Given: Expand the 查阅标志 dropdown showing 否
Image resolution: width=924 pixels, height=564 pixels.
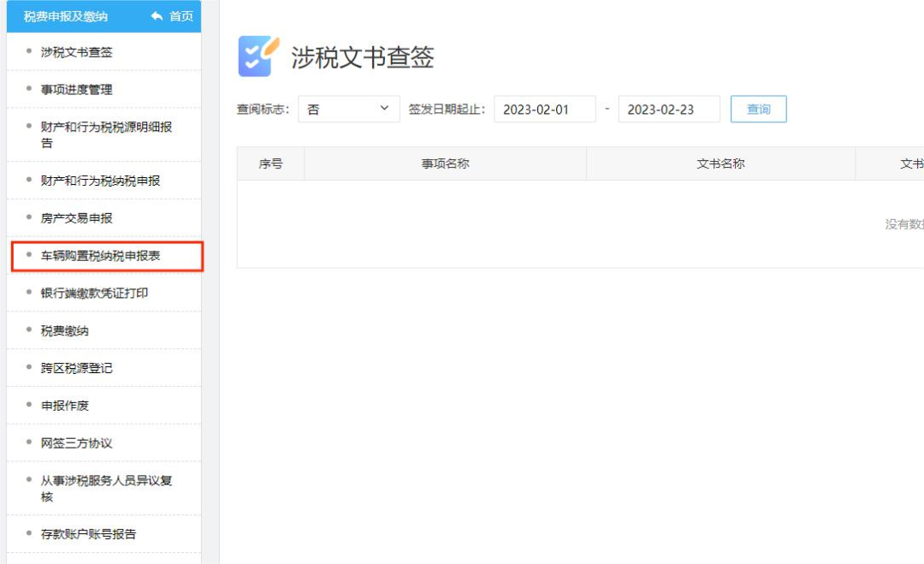Looking at the screenshot, I should (349, 109).
